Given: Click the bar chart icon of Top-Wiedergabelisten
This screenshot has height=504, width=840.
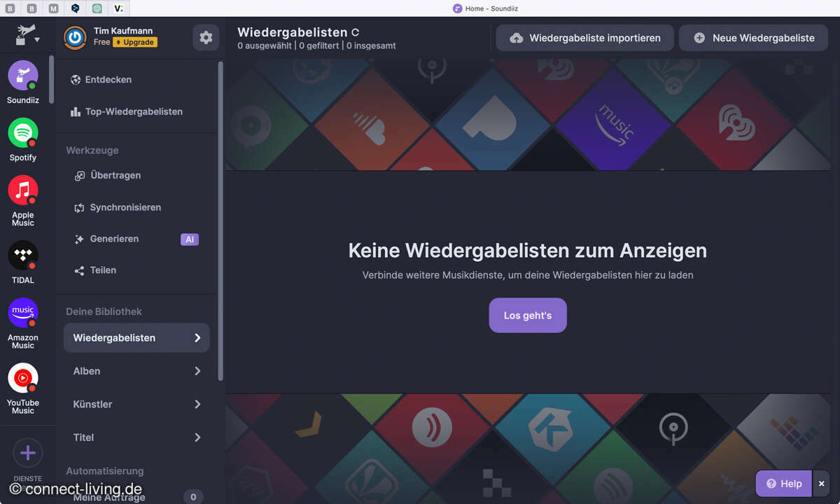Looking at the screenshot, I should [x=76, y=111].
